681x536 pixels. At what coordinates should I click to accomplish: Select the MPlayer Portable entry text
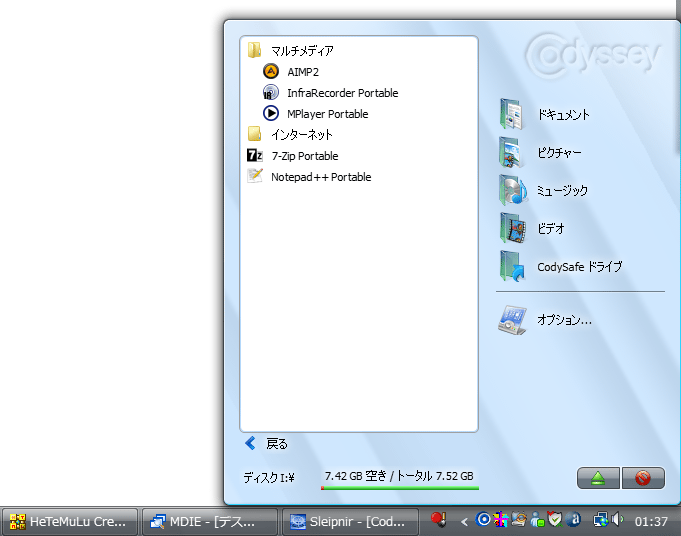[x=327, y=114]
